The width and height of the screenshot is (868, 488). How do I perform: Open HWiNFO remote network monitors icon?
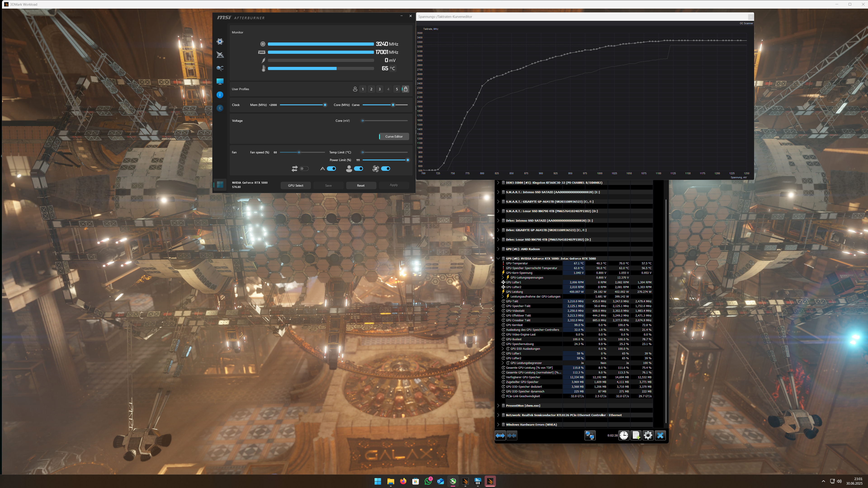(590, 435)
